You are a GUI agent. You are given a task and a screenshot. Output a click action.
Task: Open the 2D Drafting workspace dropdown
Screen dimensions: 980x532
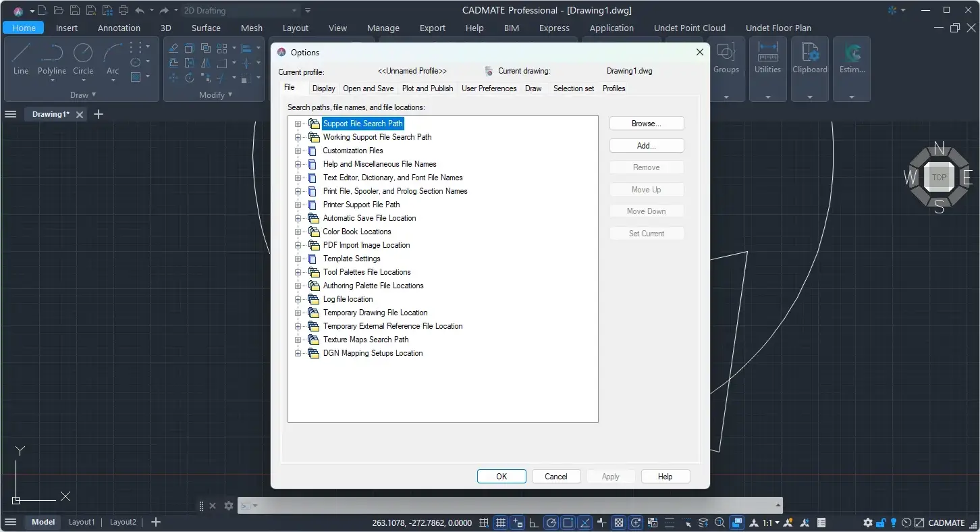240,10
